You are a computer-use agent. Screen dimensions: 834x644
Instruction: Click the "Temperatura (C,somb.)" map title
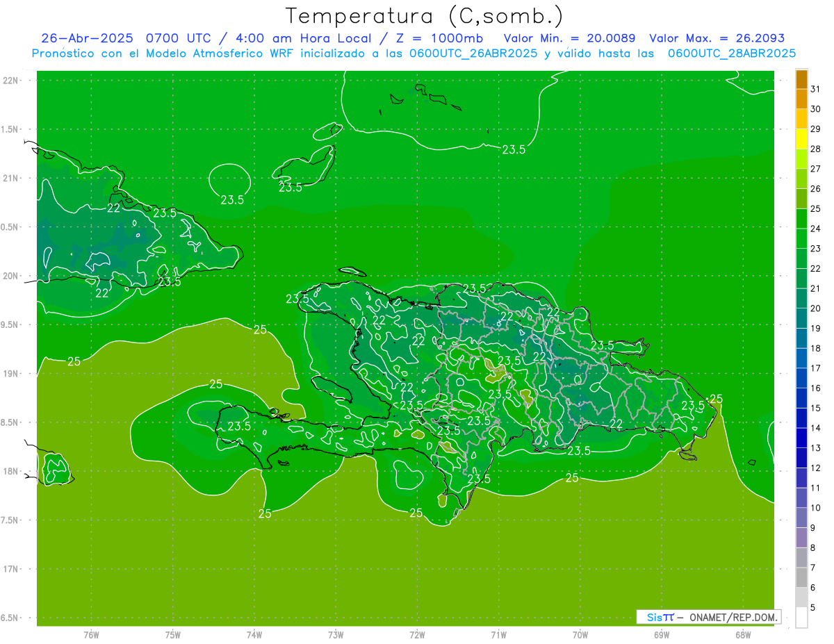[425, 15]
